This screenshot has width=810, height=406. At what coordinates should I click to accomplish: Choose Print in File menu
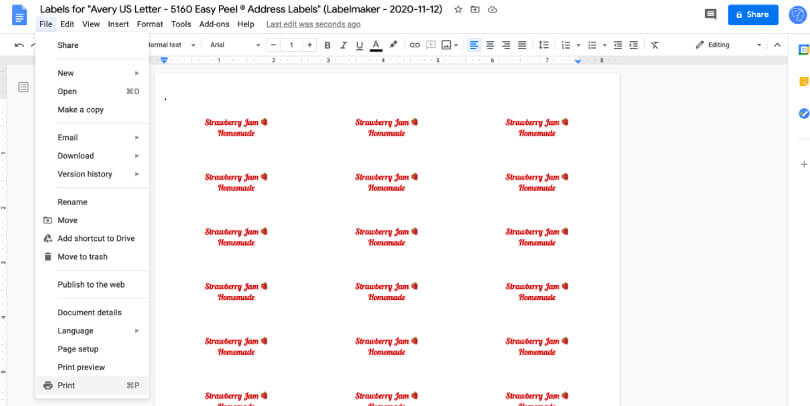[x=92, y=385]
